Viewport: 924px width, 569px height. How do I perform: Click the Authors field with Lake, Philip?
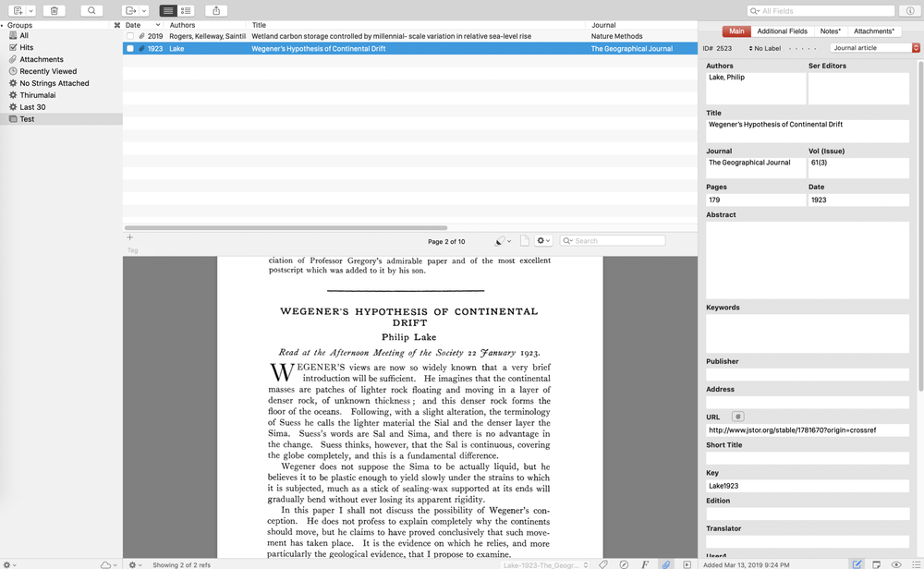tap(756, 89)
